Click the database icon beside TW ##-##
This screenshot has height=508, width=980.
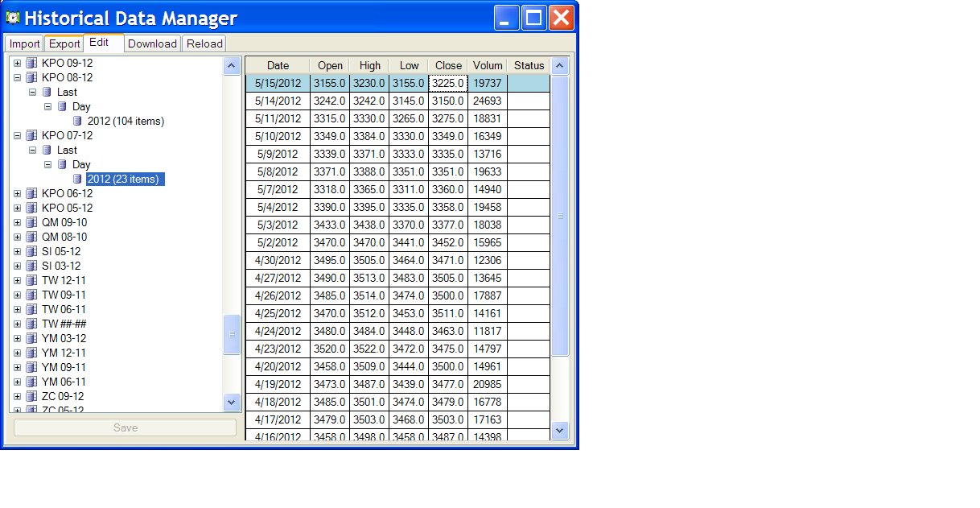click(x=31, y=324)
